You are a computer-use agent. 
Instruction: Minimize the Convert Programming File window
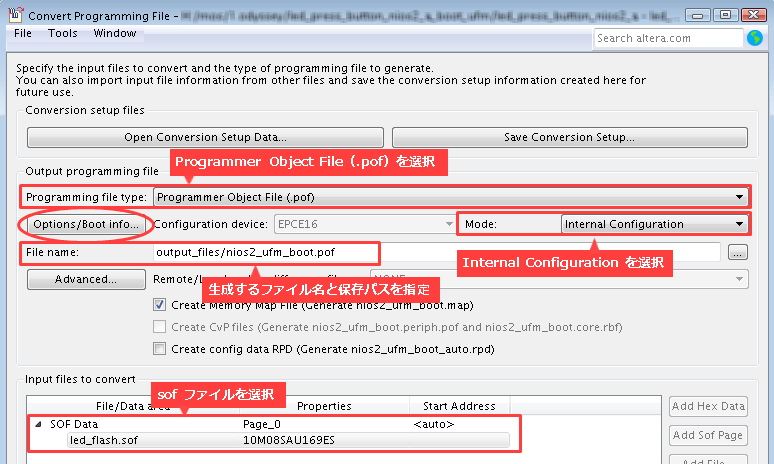[x=697, y=15]
